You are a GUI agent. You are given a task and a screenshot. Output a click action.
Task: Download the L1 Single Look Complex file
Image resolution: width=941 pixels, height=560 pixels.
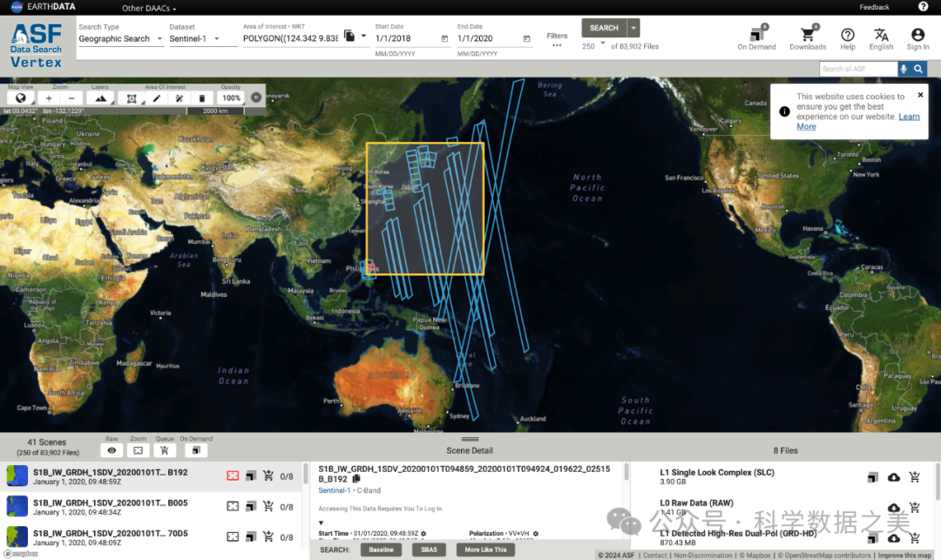point(893,477)
